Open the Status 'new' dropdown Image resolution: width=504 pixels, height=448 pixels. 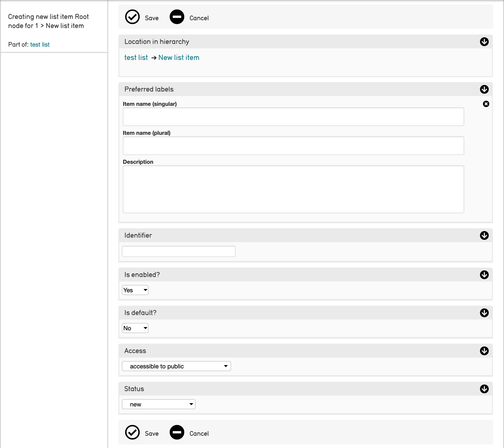[159, 404]
